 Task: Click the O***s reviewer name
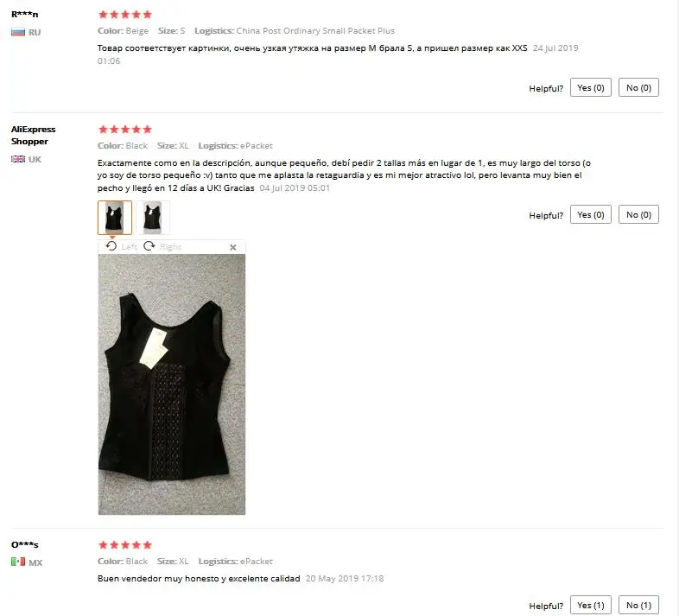[25, 544]
